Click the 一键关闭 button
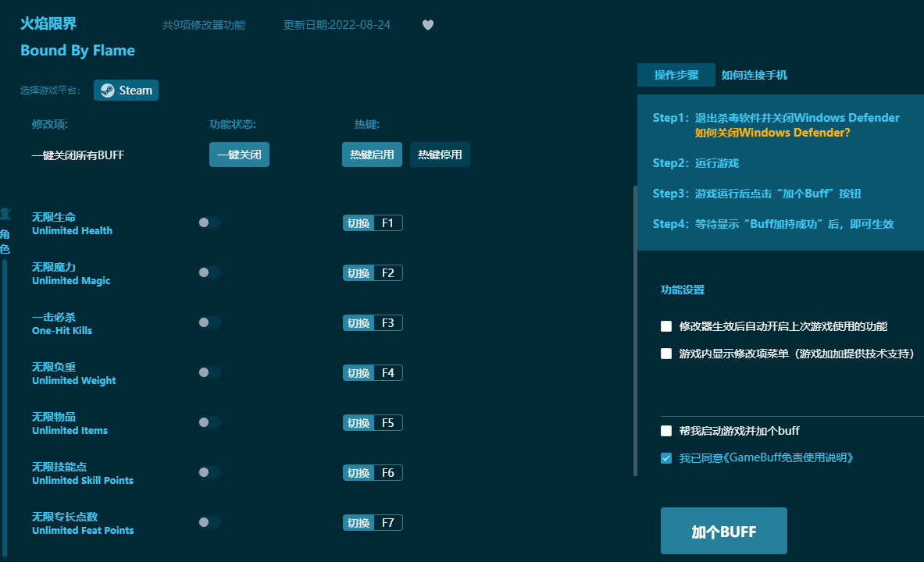The image size is (924, 562). click(x=239, y=155)
